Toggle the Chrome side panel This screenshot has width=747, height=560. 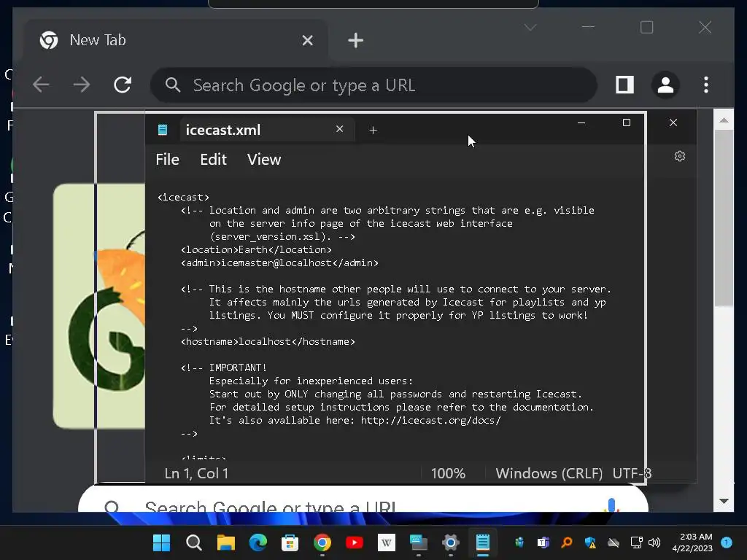pos(624,85)
